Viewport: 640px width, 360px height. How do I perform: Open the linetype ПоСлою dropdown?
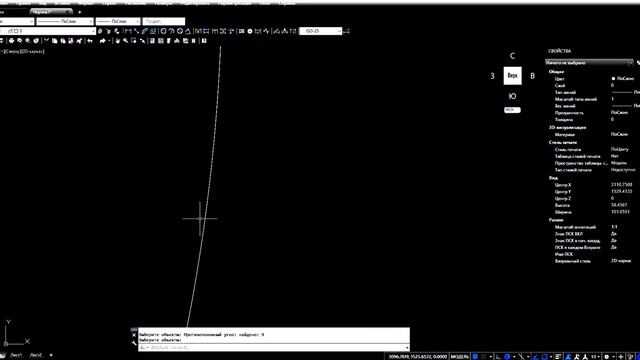(65, 21)
